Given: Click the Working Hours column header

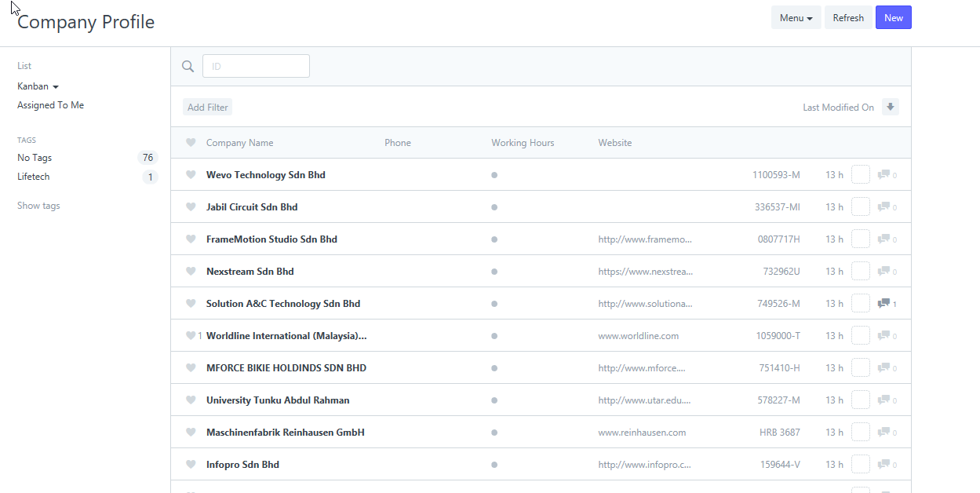Looking at the screenshot, I should (x=523, y=143).
